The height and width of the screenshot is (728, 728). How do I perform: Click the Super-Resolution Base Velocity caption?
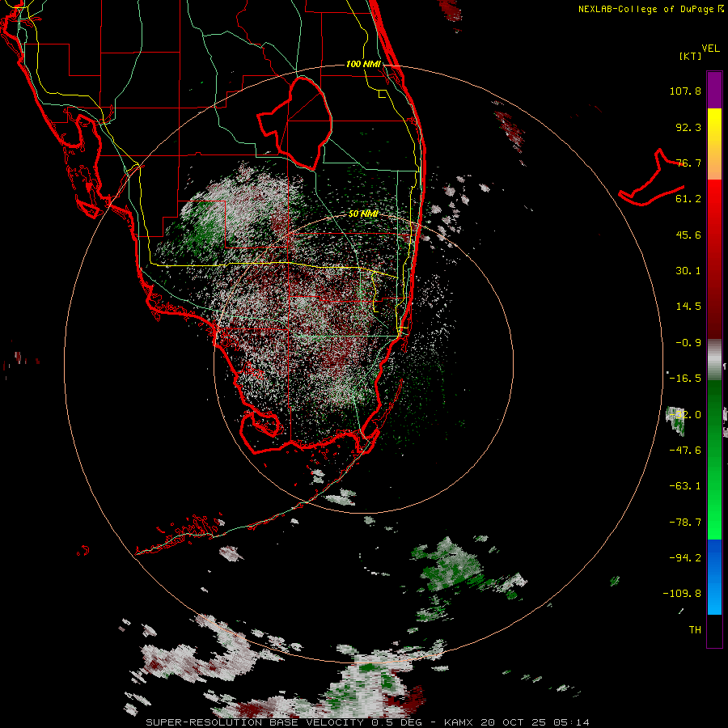[367, 722]
